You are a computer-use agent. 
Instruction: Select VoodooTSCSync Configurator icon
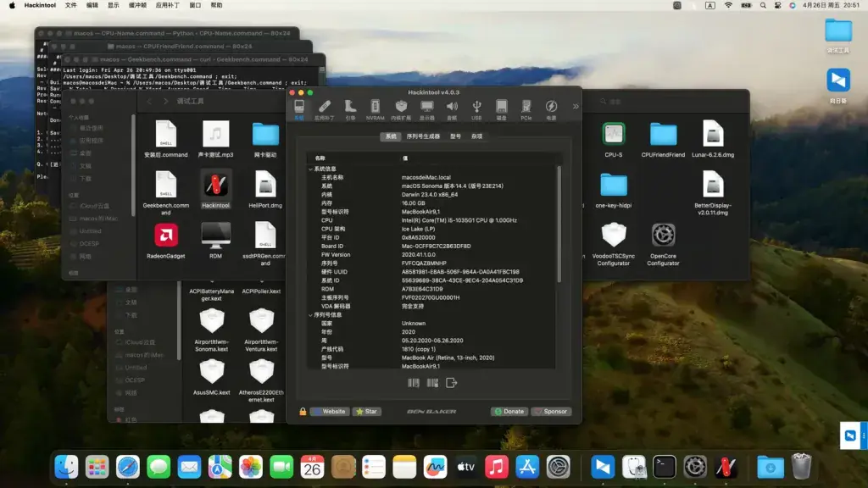pos(614,244)
